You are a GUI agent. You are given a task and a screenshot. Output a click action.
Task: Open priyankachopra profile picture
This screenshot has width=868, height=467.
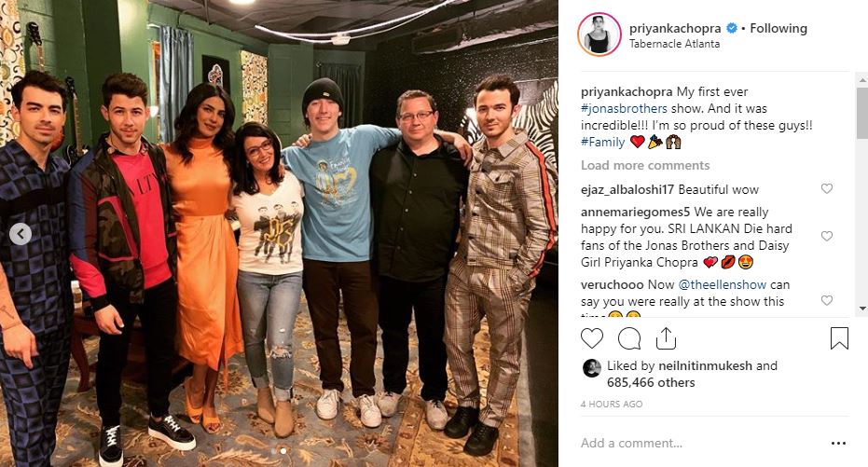pos(599,34)
